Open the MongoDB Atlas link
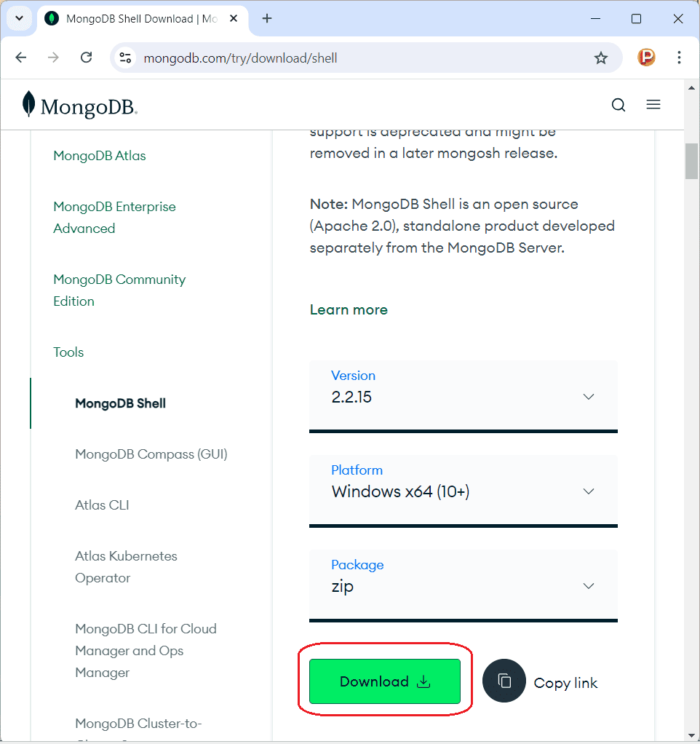700x744 pixels. [100, 156]
